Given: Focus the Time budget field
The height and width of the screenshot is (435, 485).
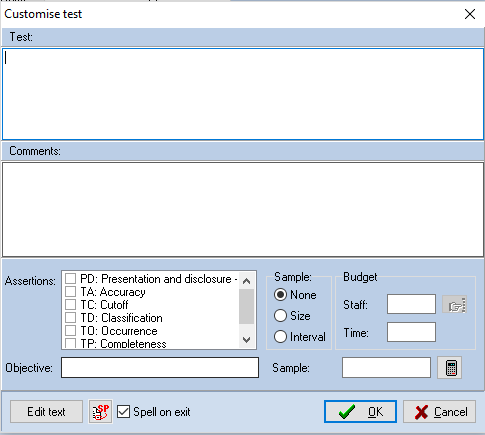Looking at the screenshot, I should click(x=411, y=332).
